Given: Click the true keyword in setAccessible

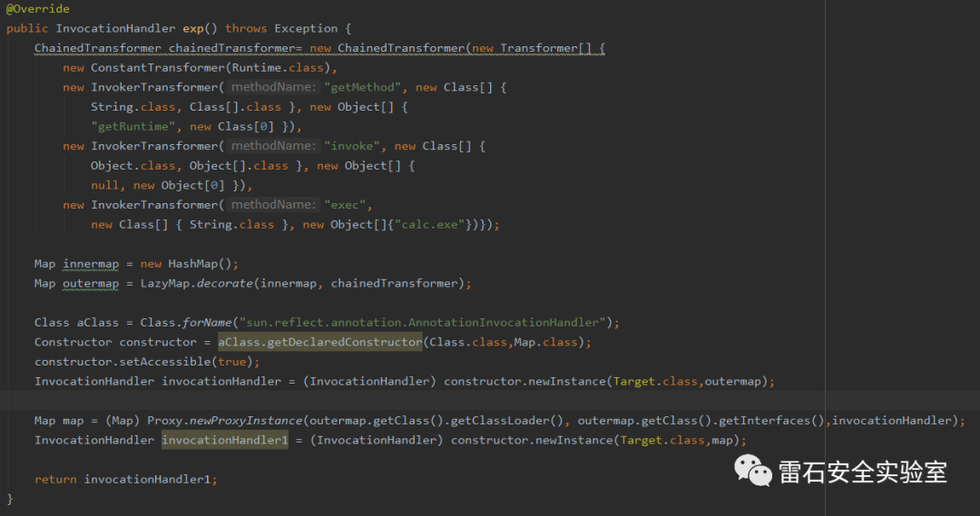Looking at the screenshot, I should pos(232,362).
